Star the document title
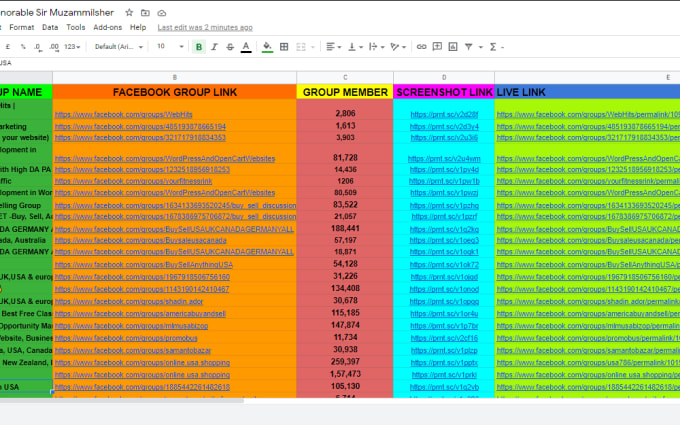The height and width of the screenshot is (425, 680). tap(129, 13)
